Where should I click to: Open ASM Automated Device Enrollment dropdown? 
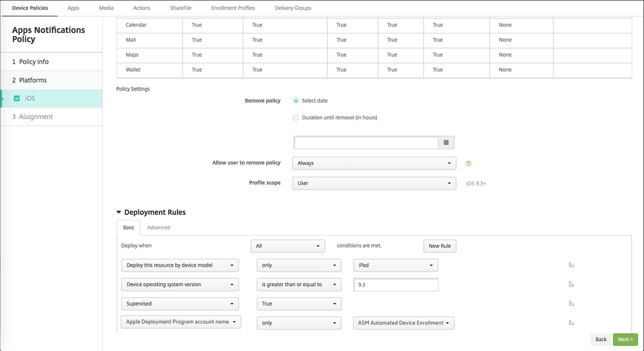pyautogui.click(x=404, y=323)
